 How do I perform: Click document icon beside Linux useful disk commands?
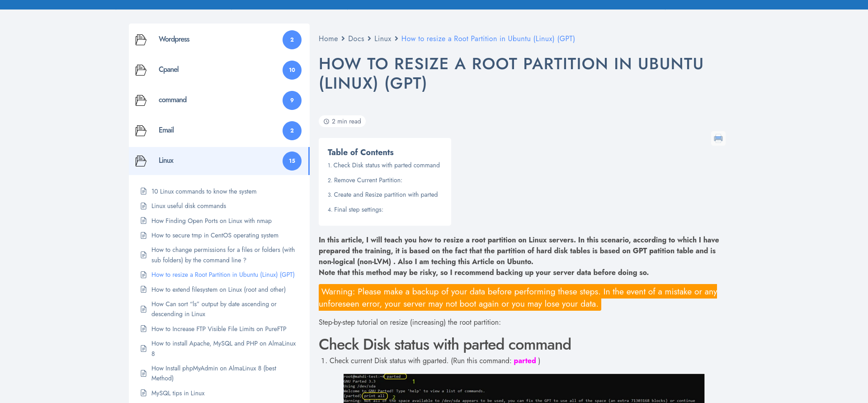143,206
